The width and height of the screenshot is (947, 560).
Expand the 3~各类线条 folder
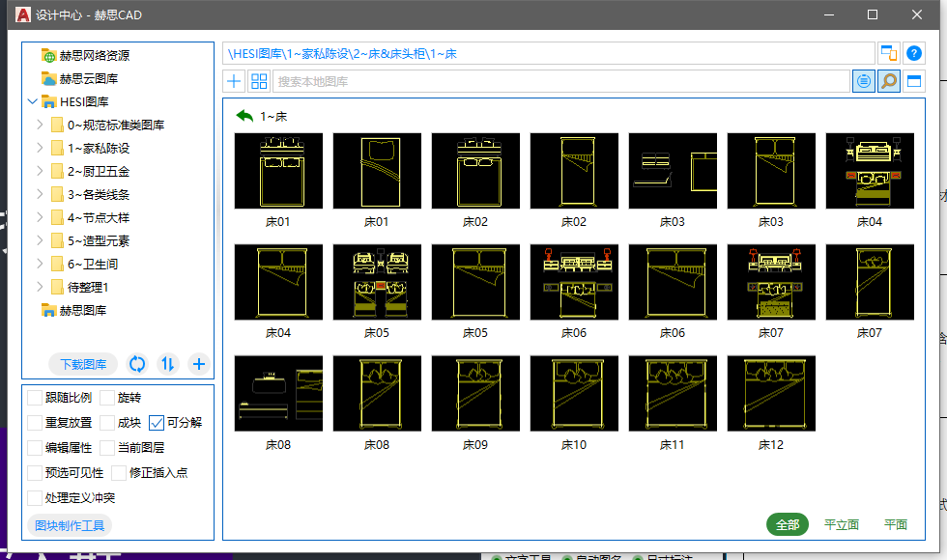[40, 194]
